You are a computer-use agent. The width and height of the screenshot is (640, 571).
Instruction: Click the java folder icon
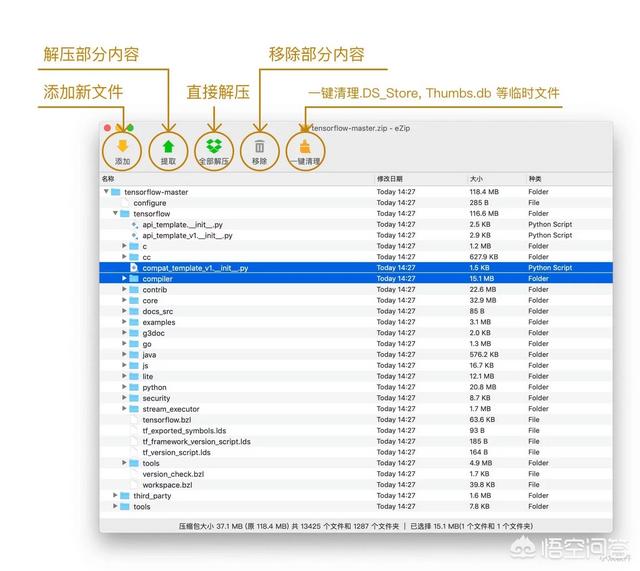134,354
